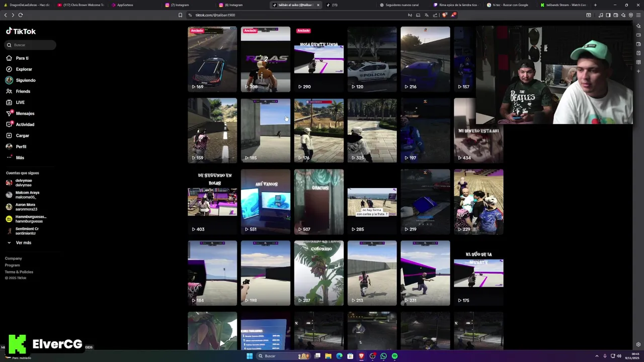Open the Actividad notifications
This screenshot has height=362, width=644.
[20, 125]
